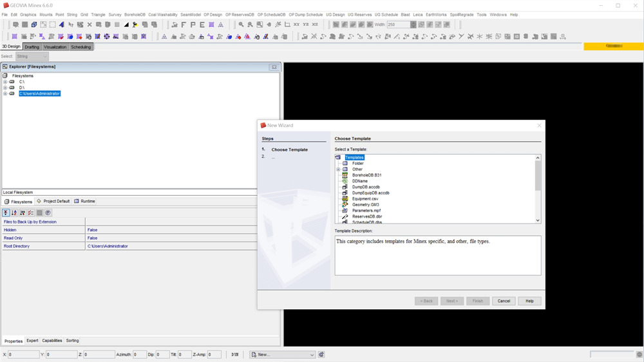644x362 pixels.
Task: Click the pointer arrow select toolbar icon
Action: [71, 24]
